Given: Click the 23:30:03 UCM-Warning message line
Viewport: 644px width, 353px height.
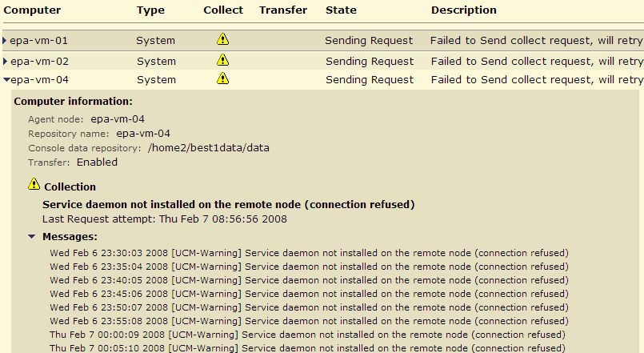Looking at the screenshot, I should pos(309,253).
